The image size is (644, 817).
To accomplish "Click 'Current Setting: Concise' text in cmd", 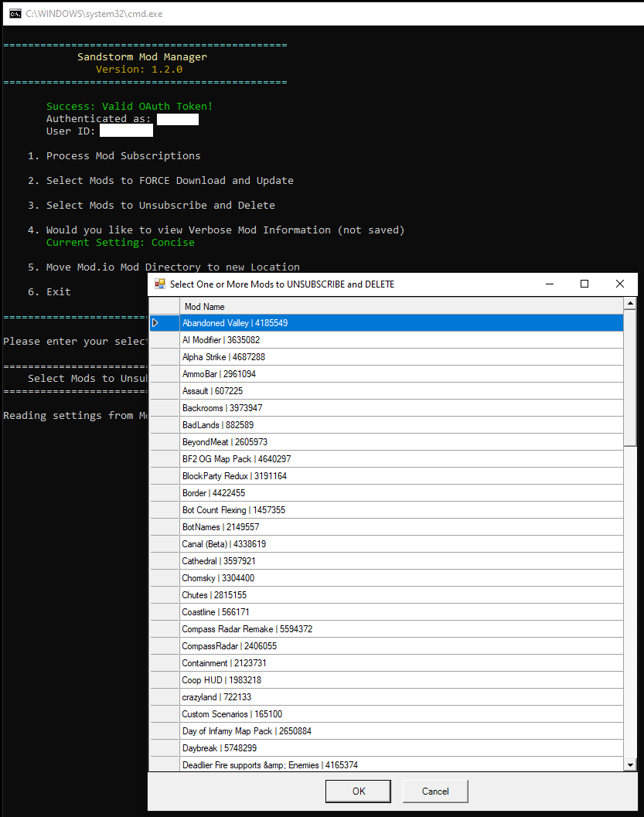I will [x=121, y=243].
